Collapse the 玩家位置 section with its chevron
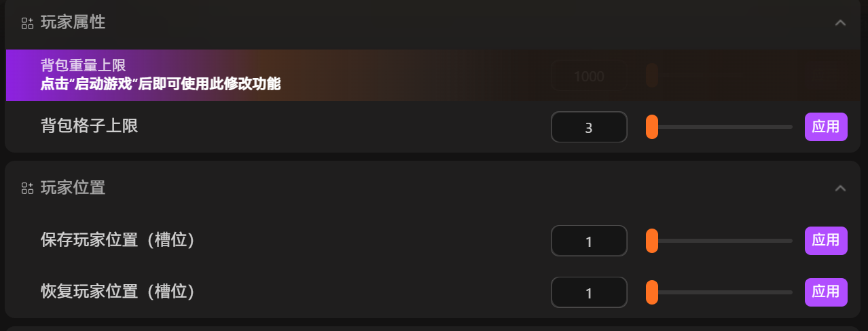The height and width of the screenshot is (331, 868). tap(840, 188)
